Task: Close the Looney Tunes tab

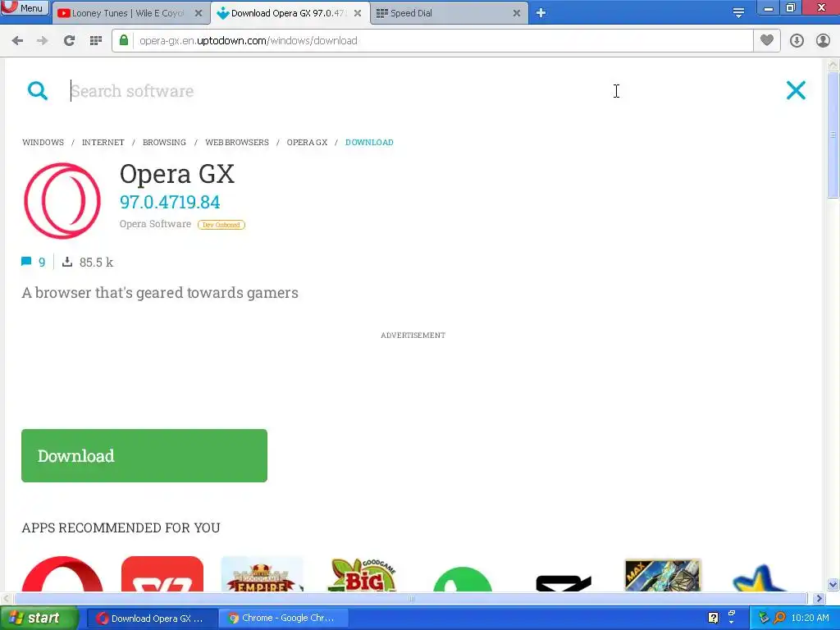Action: (x=199, y=13)
